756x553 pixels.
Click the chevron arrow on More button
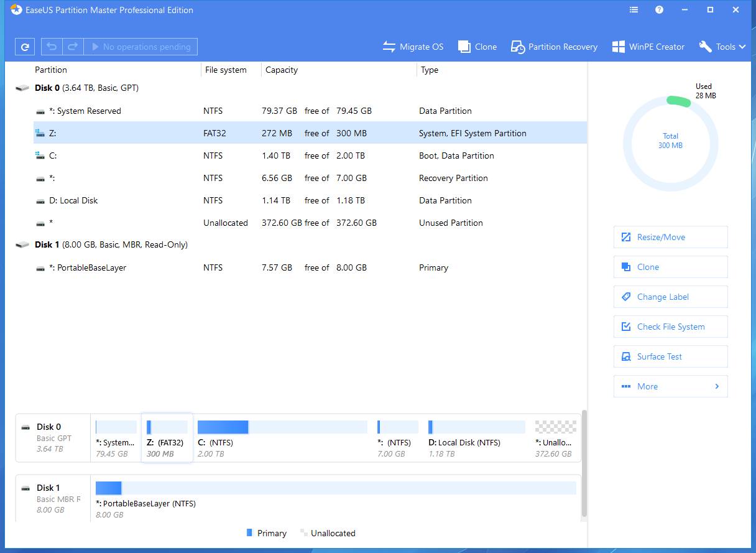(x=717, y=386)
